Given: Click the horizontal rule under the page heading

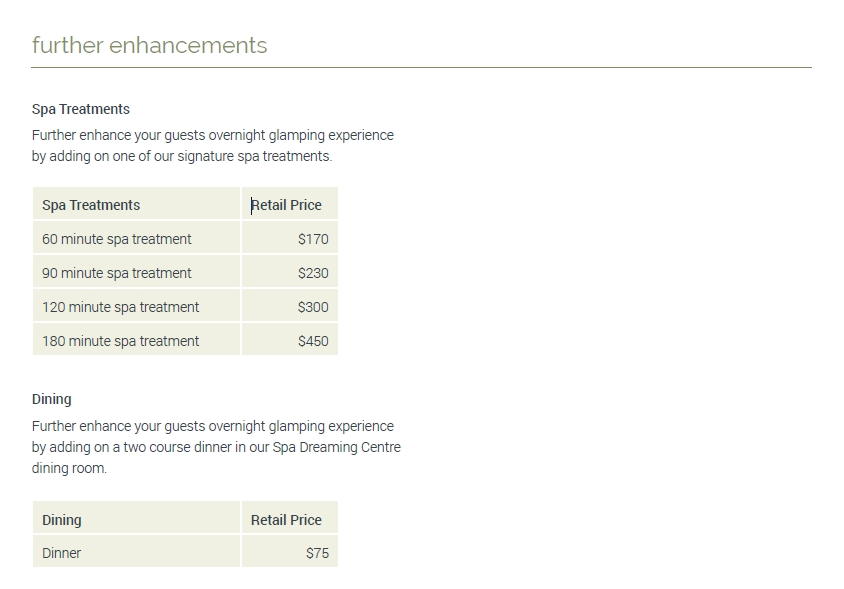Looking at the screenshot, I should (x=421, y=68).
